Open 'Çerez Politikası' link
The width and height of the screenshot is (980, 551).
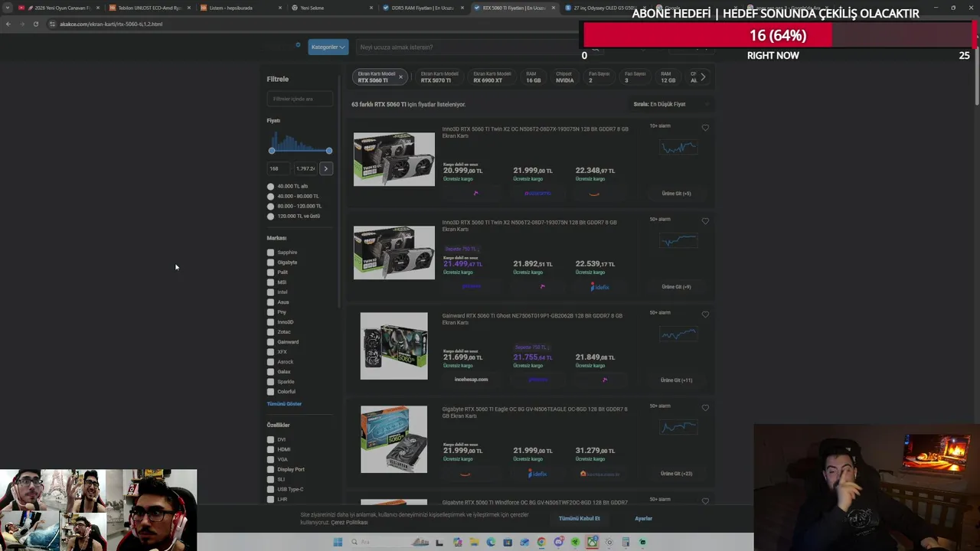349,523
